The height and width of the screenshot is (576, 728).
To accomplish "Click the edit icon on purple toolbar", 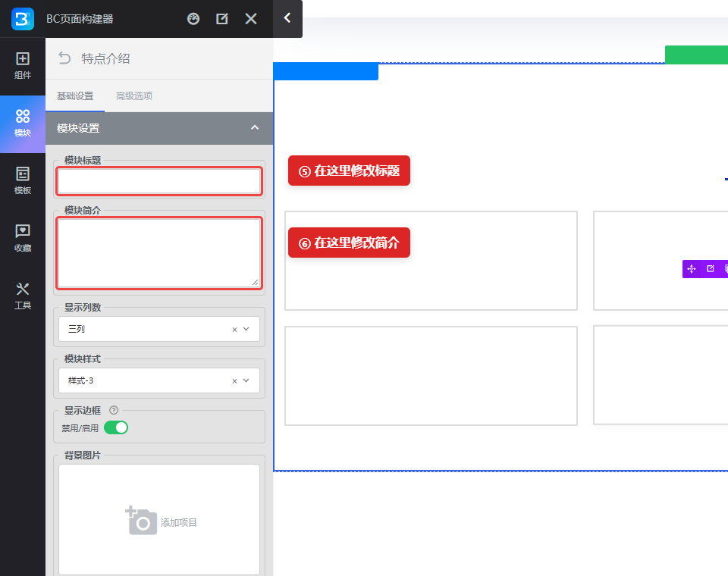I will point(711,269).
